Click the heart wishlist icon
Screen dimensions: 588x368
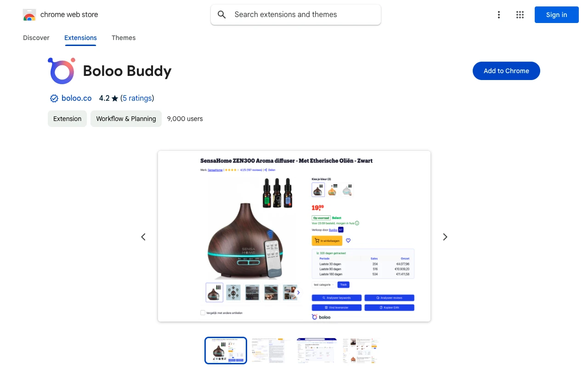coord(348,241)
